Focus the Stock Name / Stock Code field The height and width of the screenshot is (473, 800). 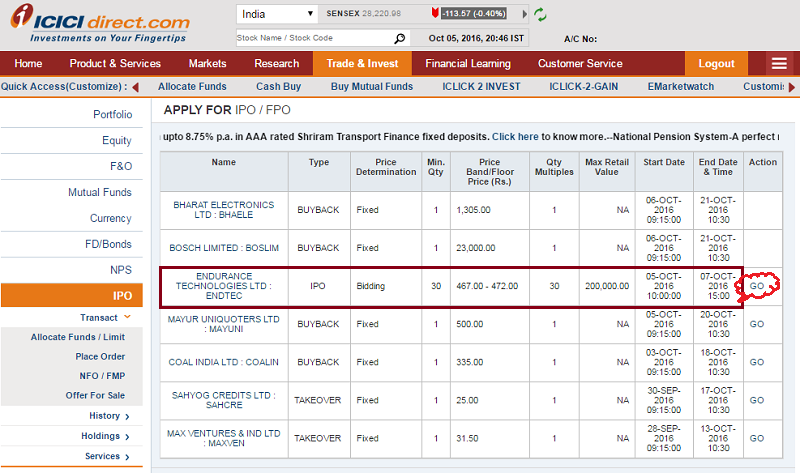pyautogui.click(x=314, y=38)
